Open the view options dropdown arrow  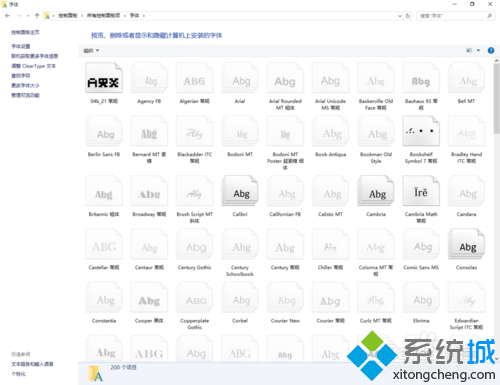coord(478,50)
